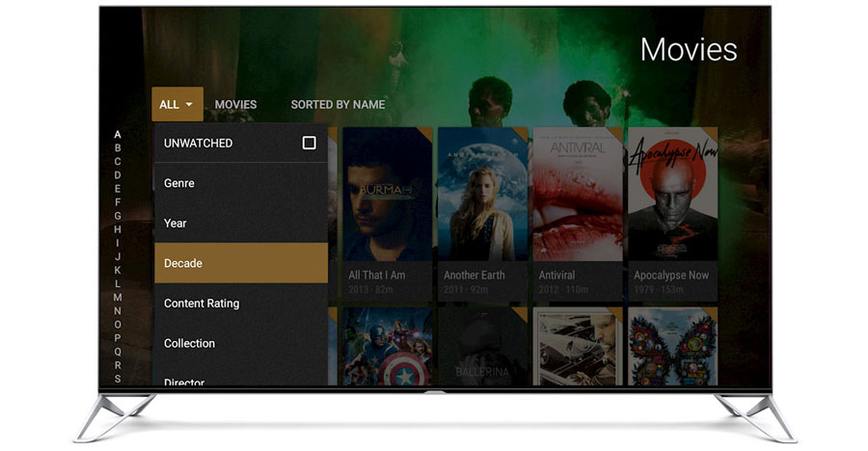Screen dimensions: 868x451
Task: Click the Another Earth title text
Action: point(474,275)
